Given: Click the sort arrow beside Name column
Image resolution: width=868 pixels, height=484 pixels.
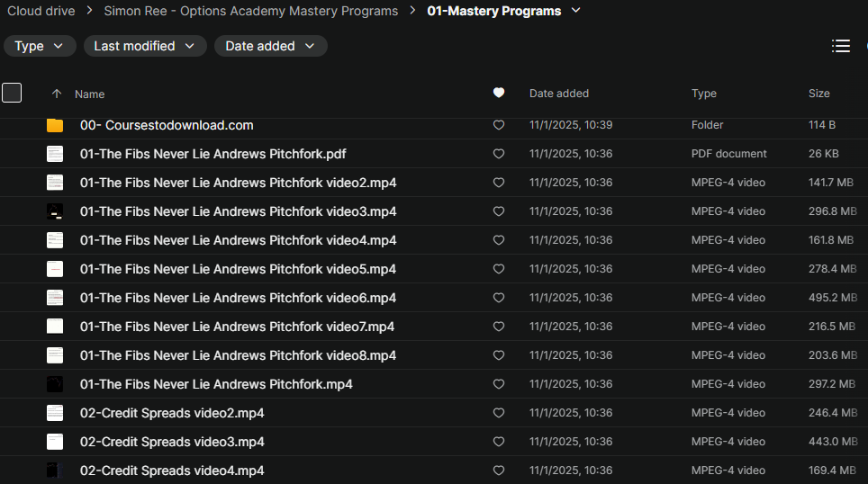Looking at the screenshot, I should 57,94.
